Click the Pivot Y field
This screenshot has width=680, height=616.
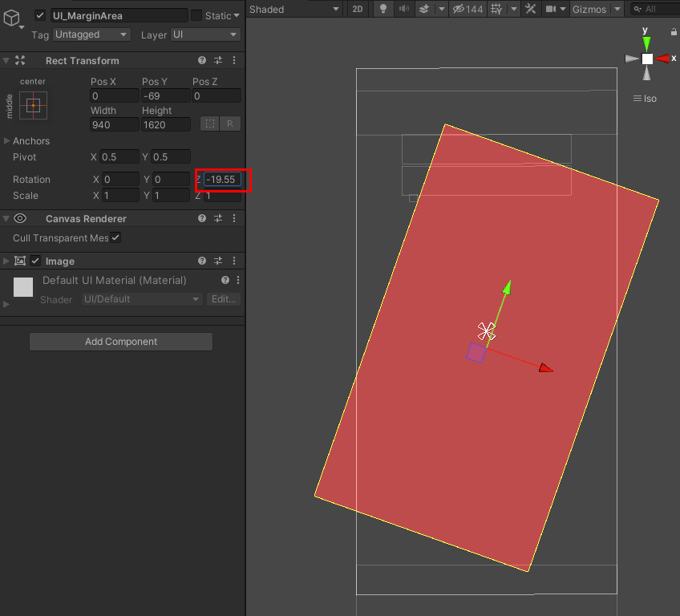171,157
